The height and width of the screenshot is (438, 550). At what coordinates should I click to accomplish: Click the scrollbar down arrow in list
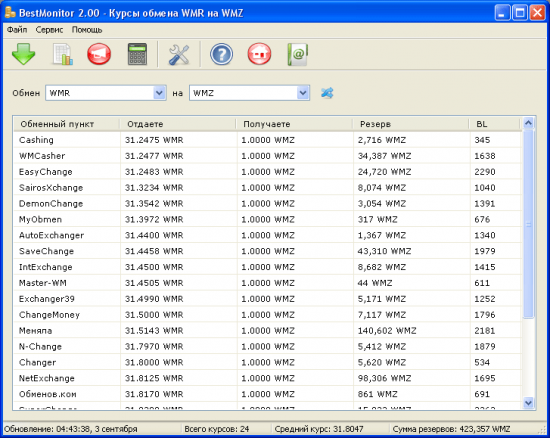(528, 403)
